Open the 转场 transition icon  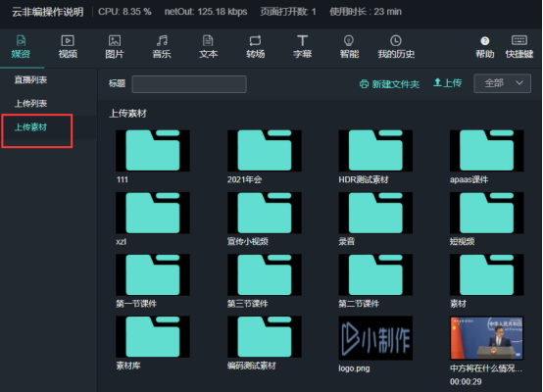[255, 40]
